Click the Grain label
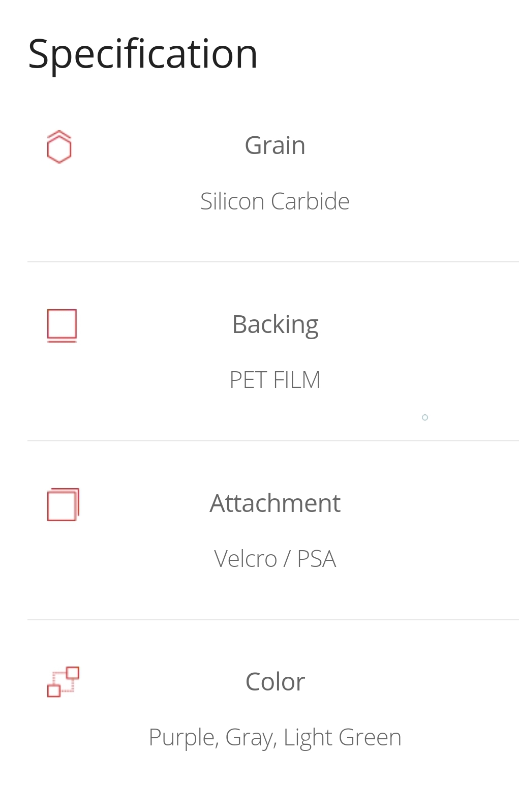The width and height of the screenshot is (519, 812). pyautogui.click(x=275, y=145)
